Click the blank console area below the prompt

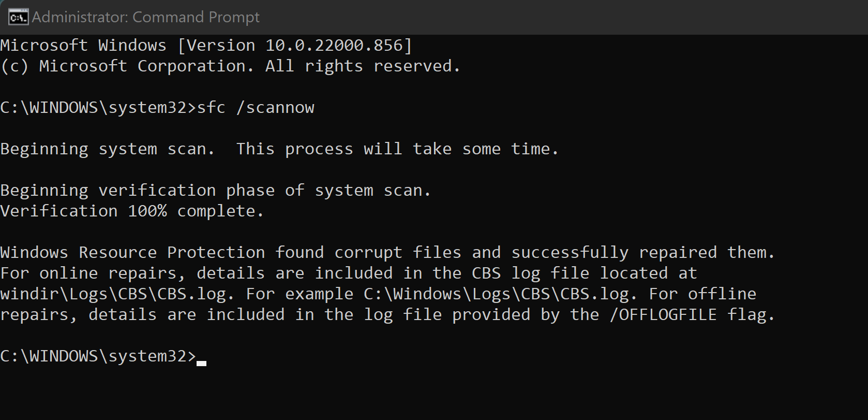pyautogui.click(x=434, y=395)
